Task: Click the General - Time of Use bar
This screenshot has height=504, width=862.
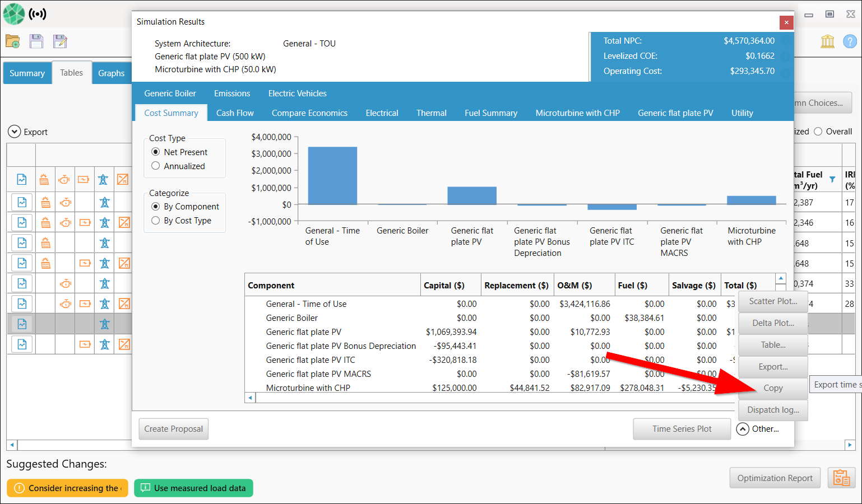Action: click(332, 175)
